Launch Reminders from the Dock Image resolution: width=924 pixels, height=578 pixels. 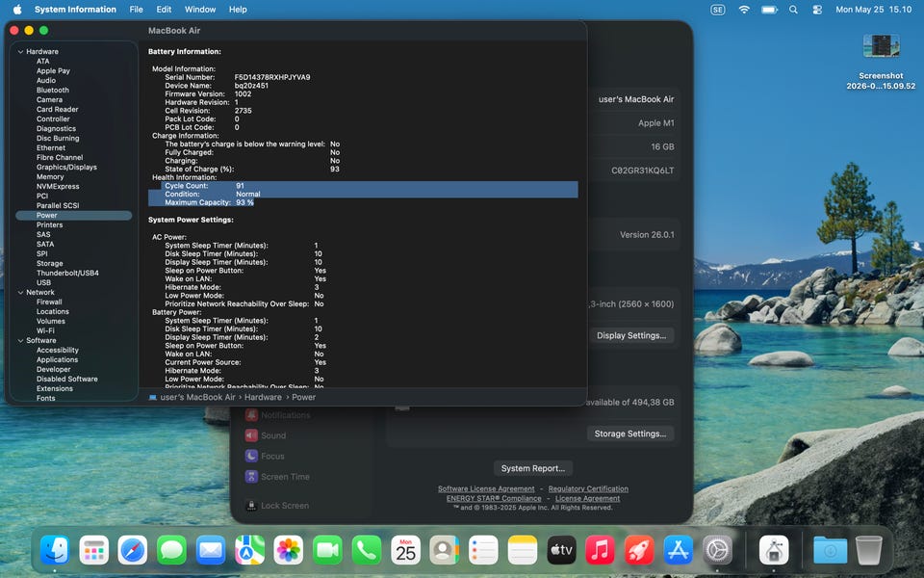[483, 550]
